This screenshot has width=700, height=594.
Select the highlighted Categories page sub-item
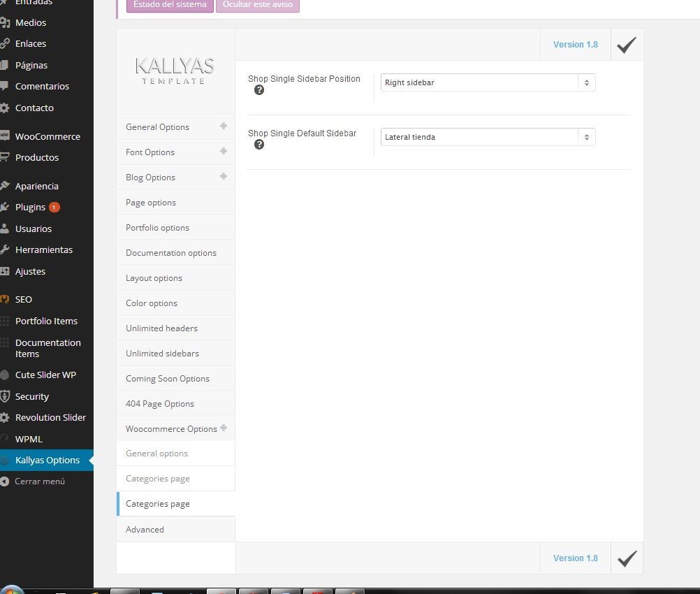(x=176, y=504)
